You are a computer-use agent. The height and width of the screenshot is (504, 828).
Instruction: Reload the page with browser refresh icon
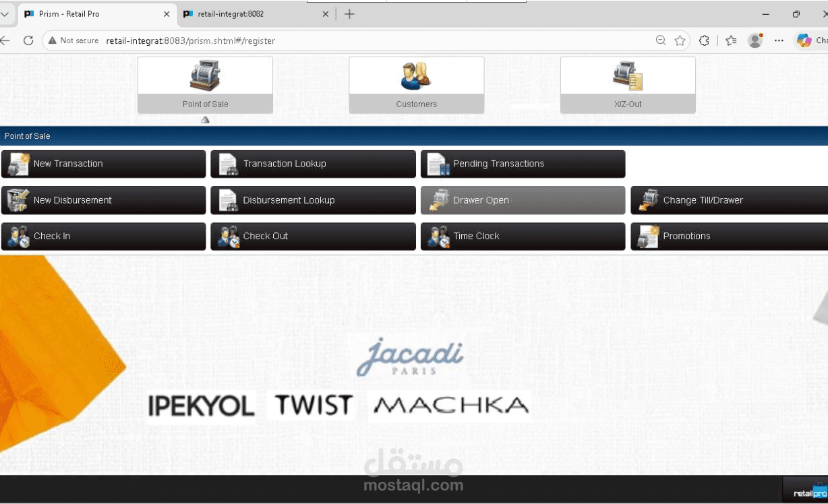tap(28, 40)
